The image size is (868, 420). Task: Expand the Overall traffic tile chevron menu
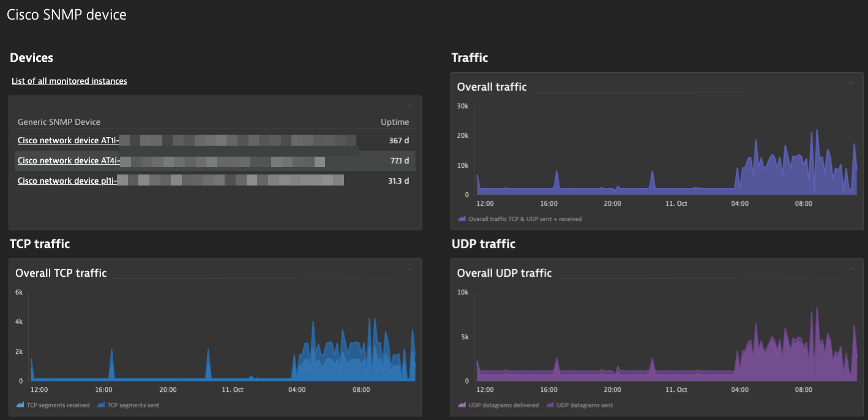click(x=851, y=83)
